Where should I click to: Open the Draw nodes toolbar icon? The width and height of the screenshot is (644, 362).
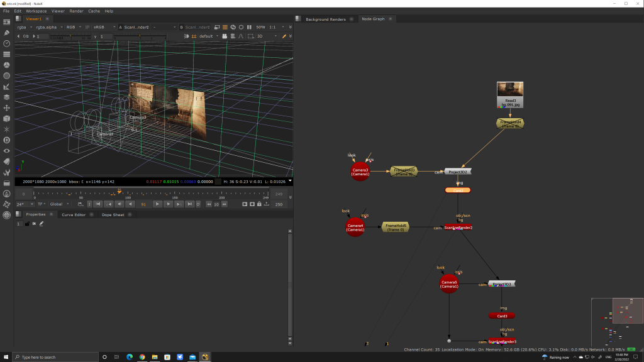point(6,33)
